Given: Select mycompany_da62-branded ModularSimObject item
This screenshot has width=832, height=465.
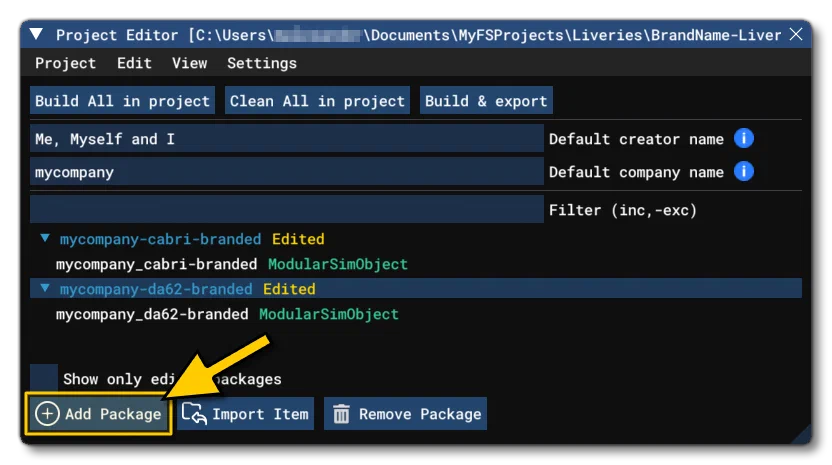Looking at the screenshot, I should (x=227, y=314).
